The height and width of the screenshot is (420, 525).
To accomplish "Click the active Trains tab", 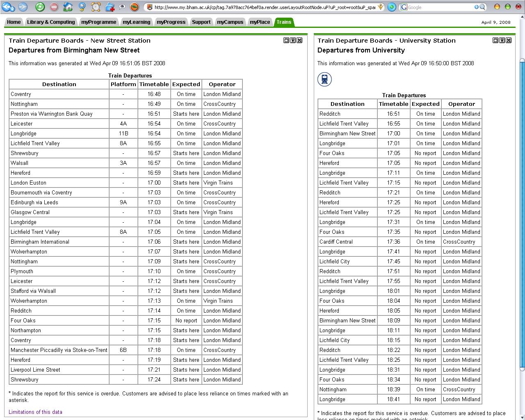I will 284,22.
